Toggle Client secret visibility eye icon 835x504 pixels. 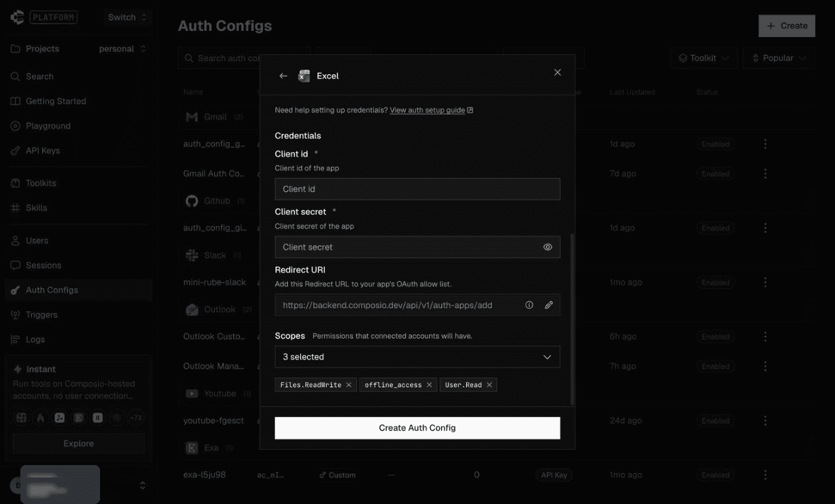click(x=548, y=247)
